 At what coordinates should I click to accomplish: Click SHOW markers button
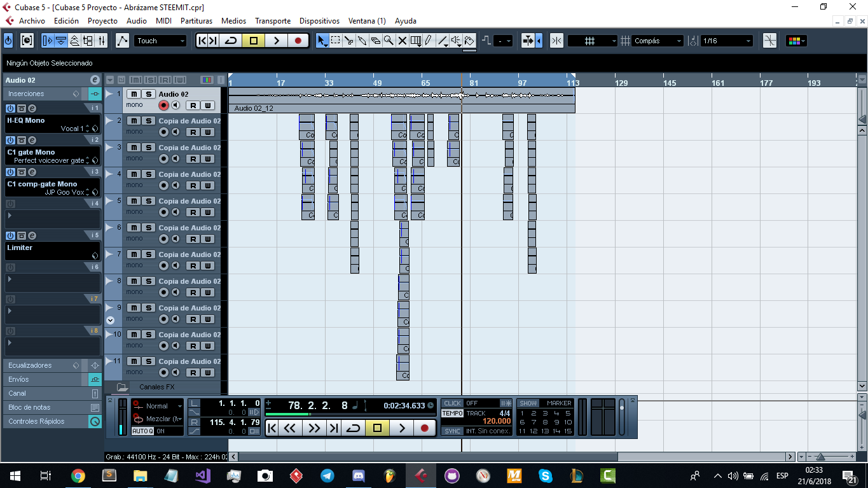(x=528, y=403)
